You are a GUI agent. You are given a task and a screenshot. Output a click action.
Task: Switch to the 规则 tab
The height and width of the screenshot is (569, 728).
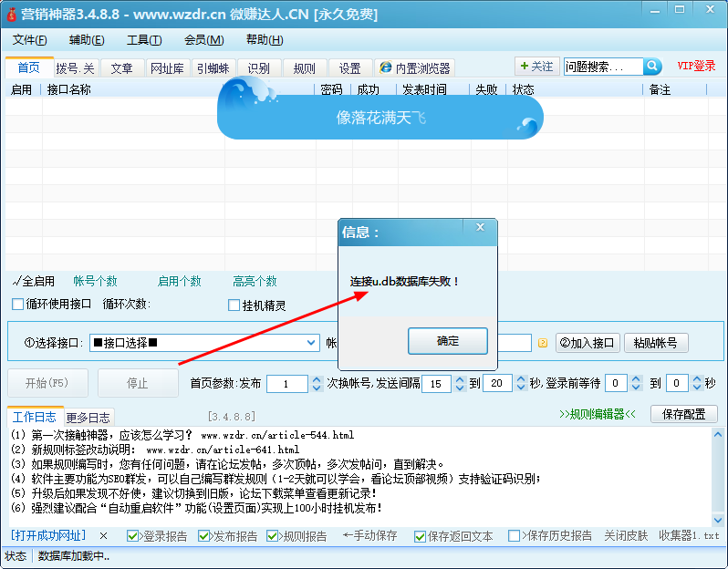(x=304, y=68)
